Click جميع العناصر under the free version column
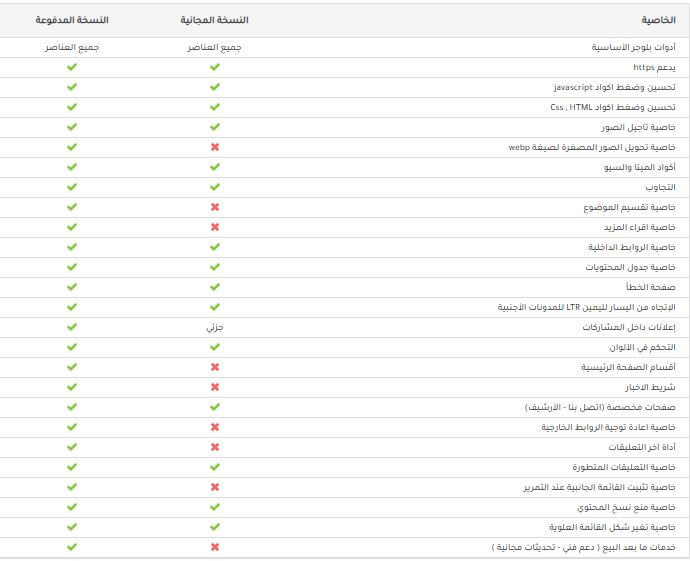690x561 pixels. pos(214,47)
